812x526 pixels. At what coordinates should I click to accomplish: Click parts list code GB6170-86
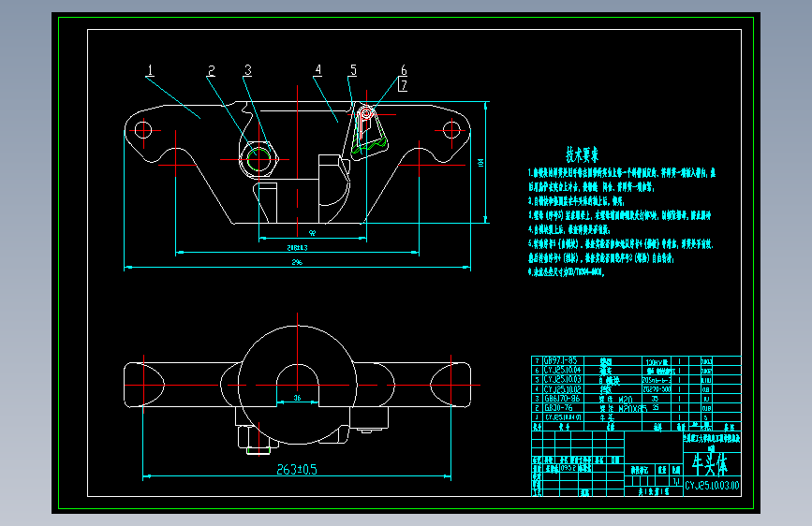[x=562, y=398]
